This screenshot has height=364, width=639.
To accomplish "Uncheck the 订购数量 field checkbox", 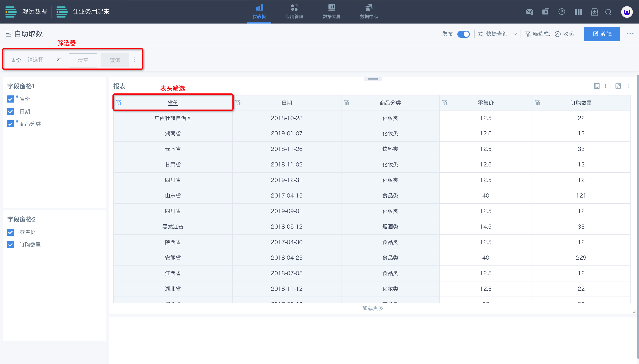I will [10, 245].
